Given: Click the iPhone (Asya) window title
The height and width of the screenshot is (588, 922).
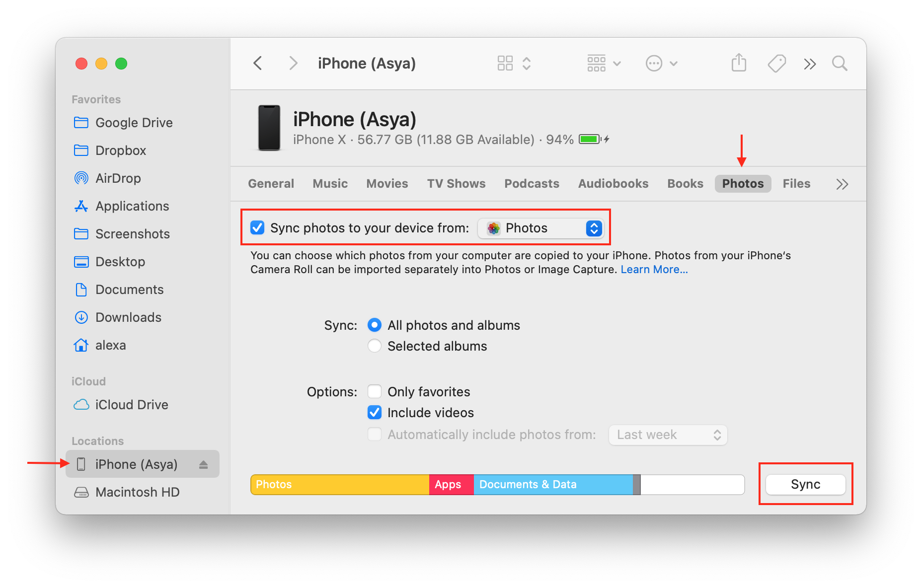Looking at the screenshot, I should tap(367, 64).
